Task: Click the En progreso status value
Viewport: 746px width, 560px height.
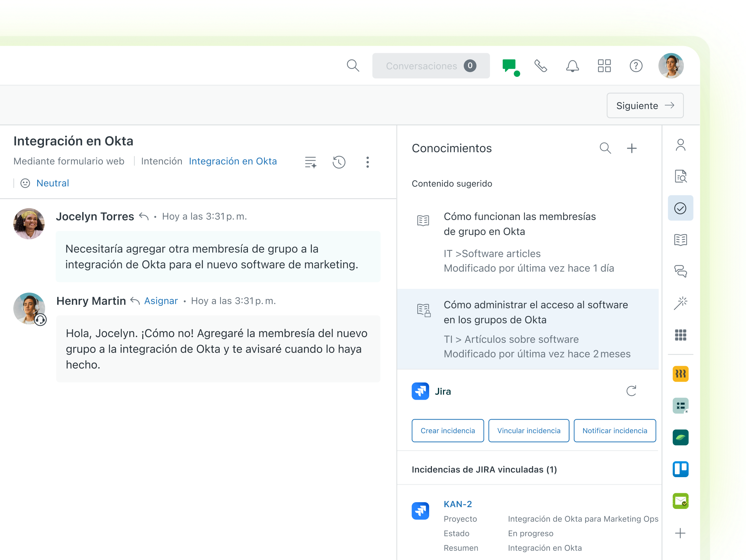Action: coord(531,533)
